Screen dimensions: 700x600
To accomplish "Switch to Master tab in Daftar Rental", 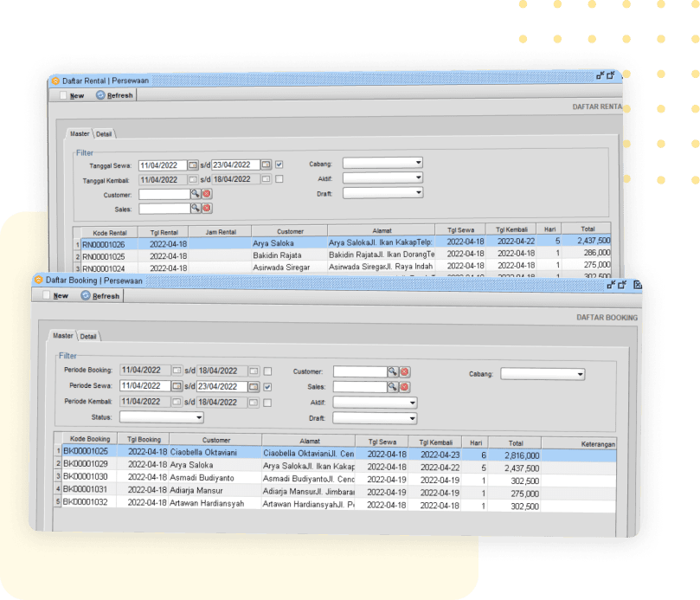I will [x=80, y=133].
